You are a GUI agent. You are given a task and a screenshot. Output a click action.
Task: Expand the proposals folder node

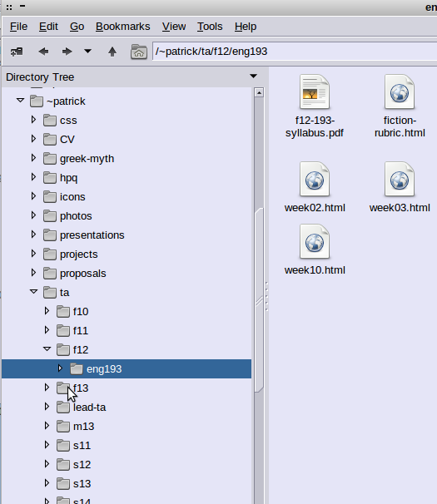pyautogui.click(x=33, y=273)
